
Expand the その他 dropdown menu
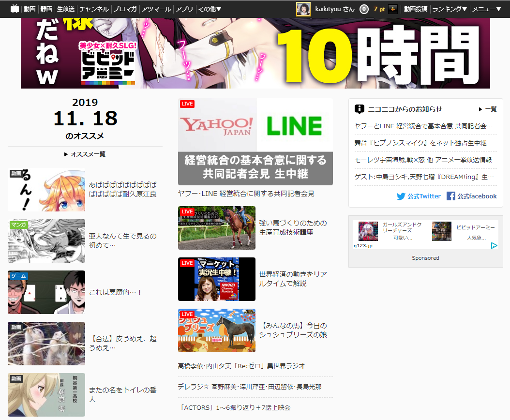pos(210,9)
